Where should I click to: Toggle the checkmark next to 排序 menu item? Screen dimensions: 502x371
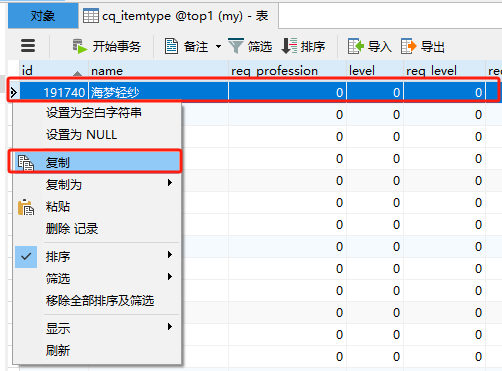click(26, 257)
